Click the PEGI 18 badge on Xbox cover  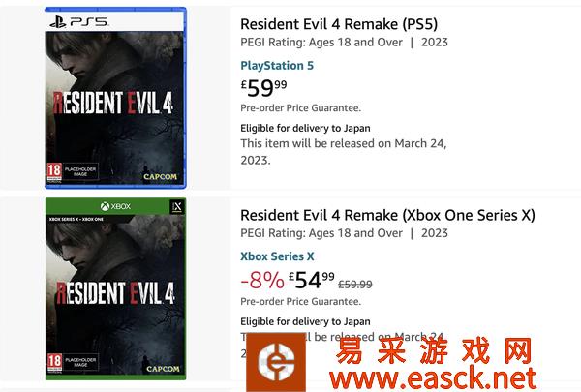pyautogui.click(x=55, y=366)
